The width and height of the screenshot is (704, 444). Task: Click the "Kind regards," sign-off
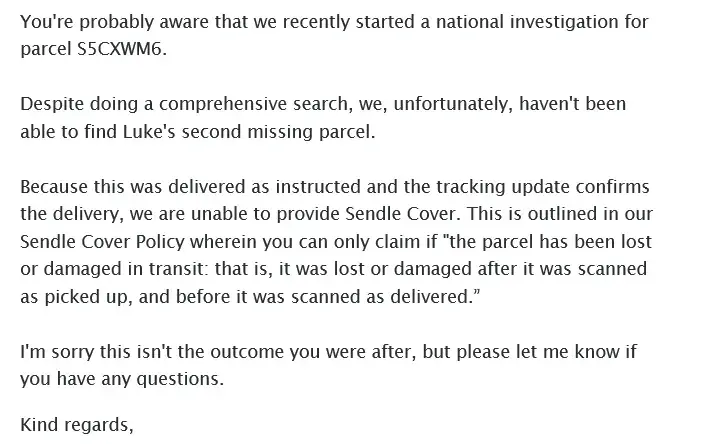point(76,424)
